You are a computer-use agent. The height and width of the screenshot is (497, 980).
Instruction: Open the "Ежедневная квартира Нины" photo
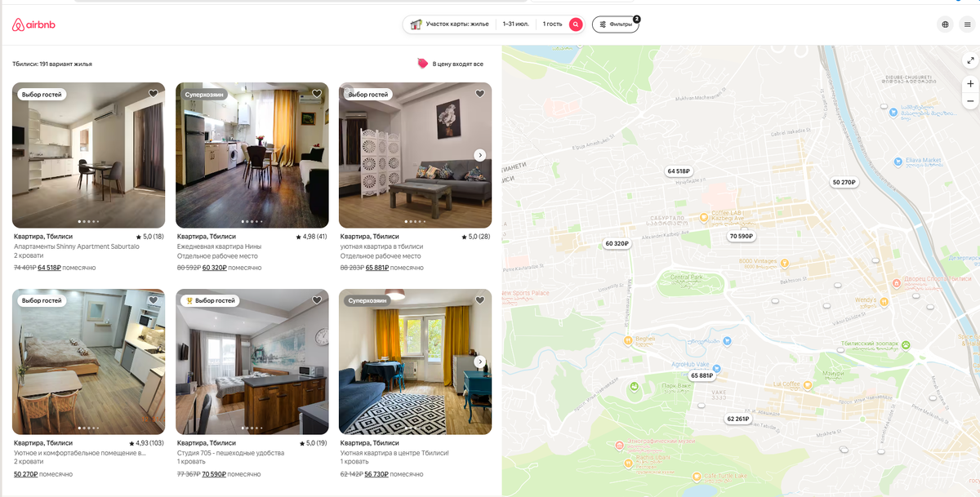pyautogui.click(x=252, y=155)
